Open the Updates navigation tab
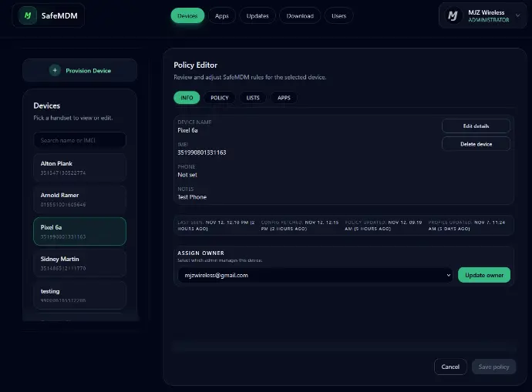Image resolution: width=532 pixels, height=392 pixels. point(257,15)
